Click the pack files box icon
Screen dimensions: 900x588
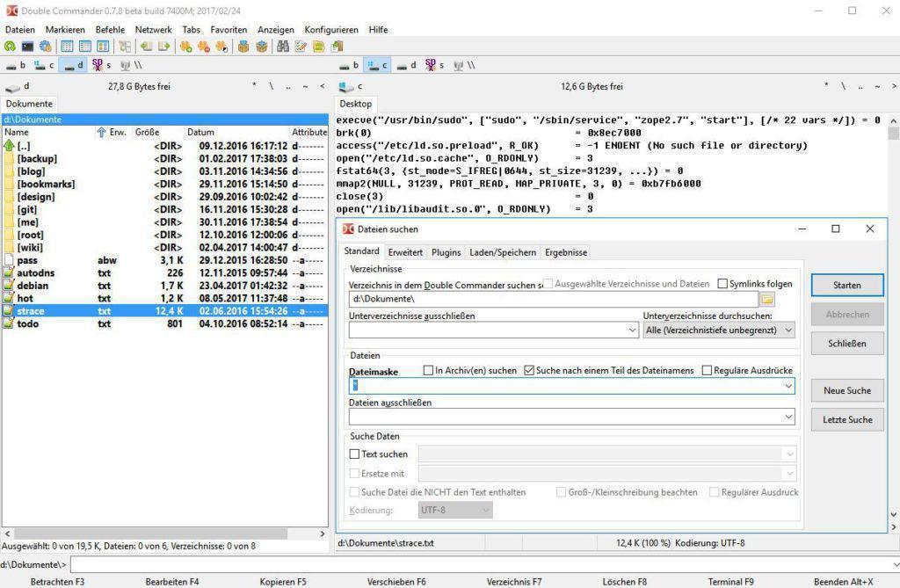coord(243,47)
